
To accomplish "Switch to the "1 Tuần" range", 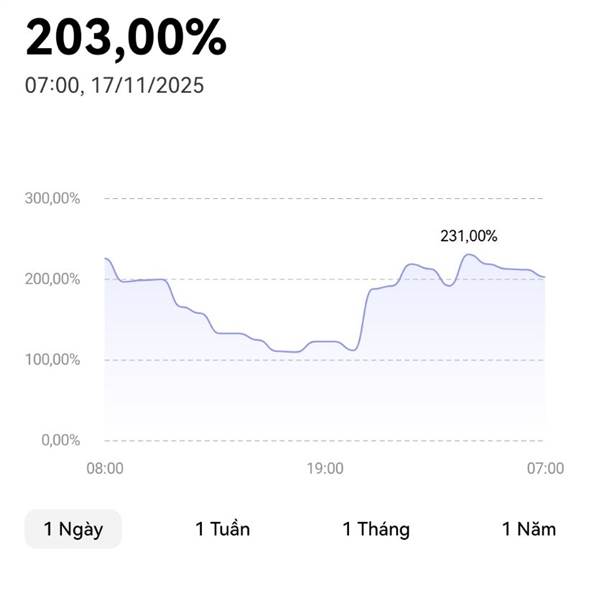I will 223,529.
